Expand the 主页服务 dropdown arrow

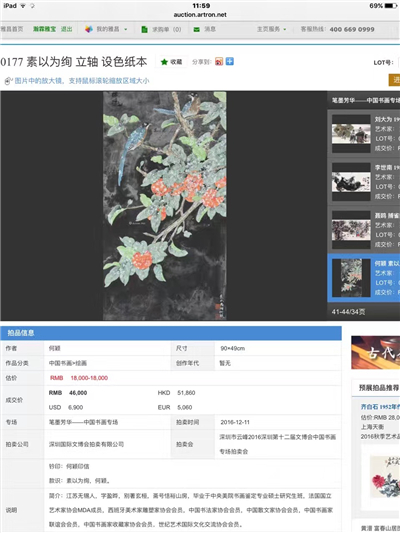point(284,30)
